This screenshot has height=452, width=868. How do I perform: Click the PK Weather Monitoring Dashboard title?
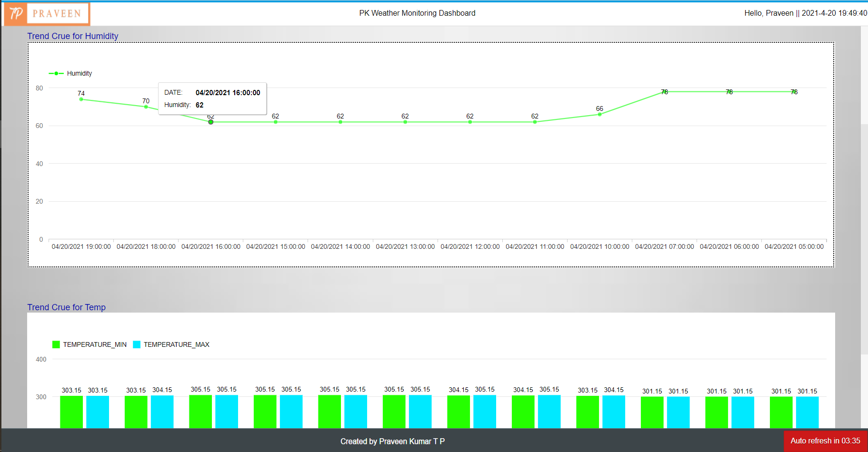(417, 13)
